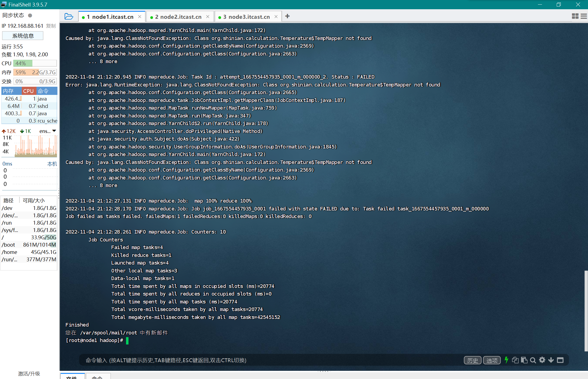
Task: Add a new tab with plus icon
Action: (287, 16)
